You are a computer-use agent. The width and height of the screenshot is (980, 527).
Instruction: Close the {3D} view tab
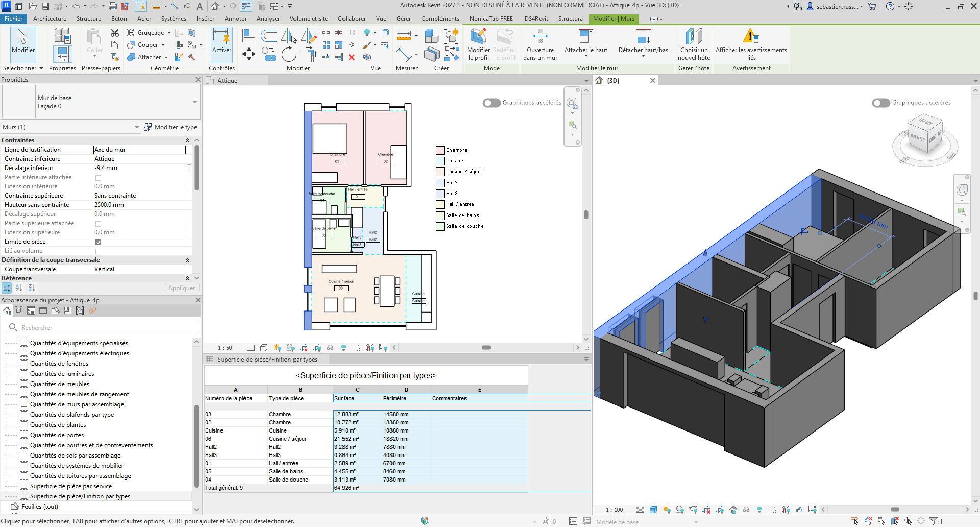tap(652, 81)
